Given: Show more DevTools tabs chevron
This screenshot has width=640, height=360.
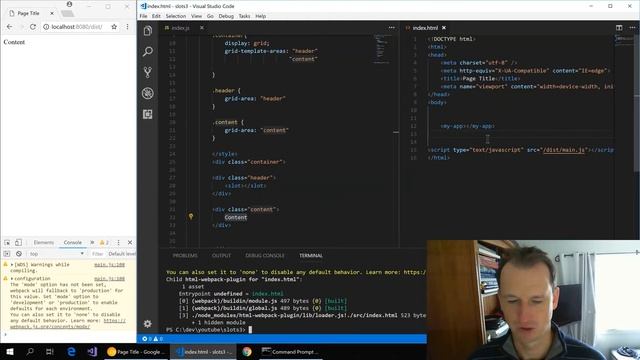Looking at the screenshot, I should pyautogui.click(x=92, y=242).
